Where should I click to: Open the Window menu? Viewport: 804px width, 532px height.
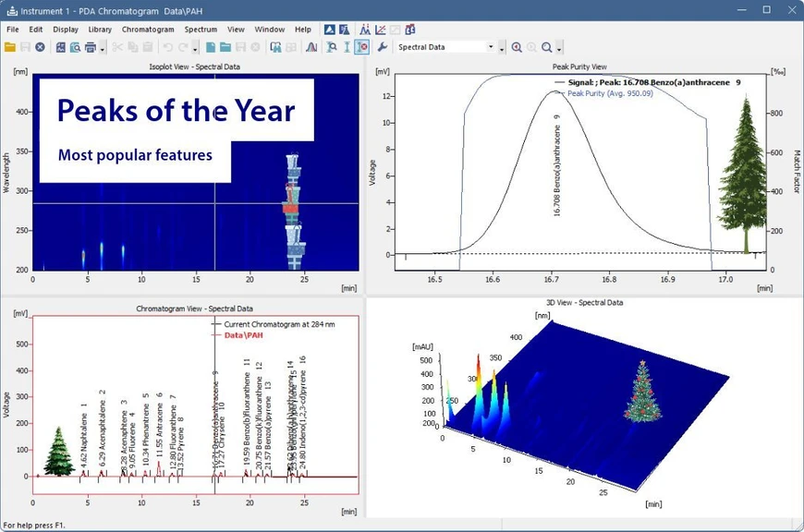click(269, 30)
